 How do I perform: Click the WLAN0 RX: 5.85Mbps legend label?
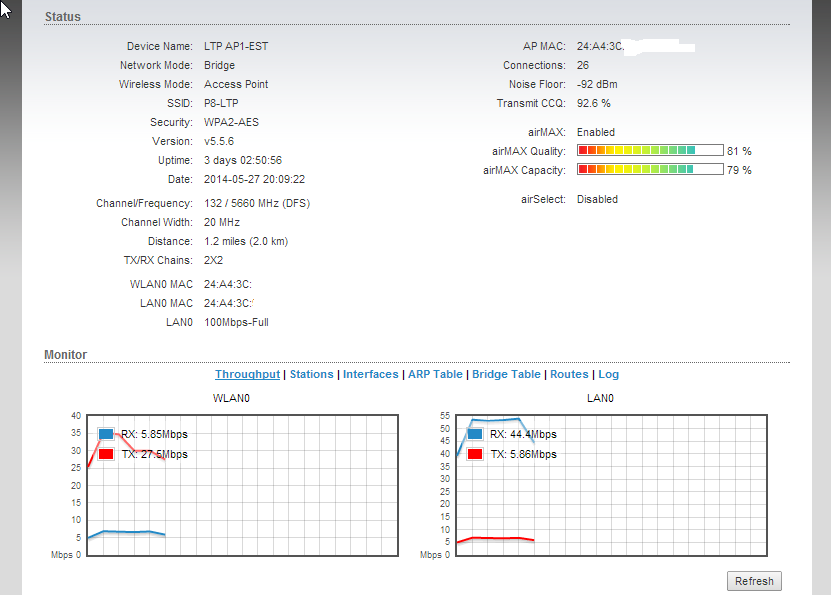pyautogui.click(x=154, y=434)
